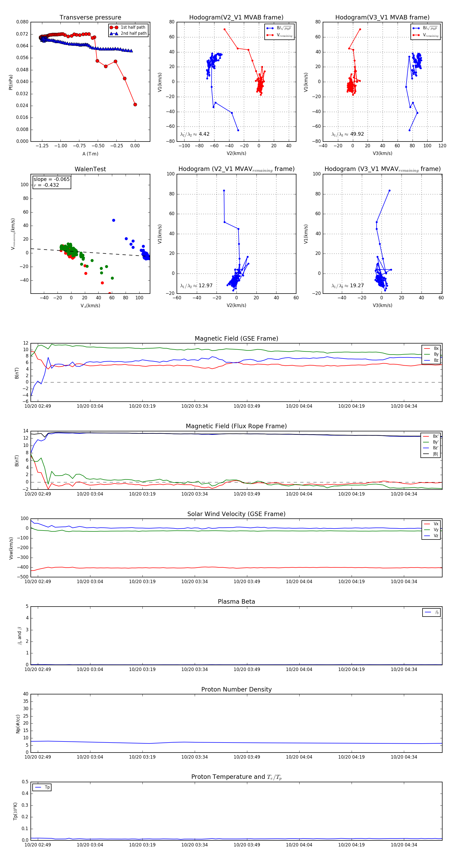Click the 'Vx' legend entry
The height and width of the screenshot is (868, 473).
431,524
